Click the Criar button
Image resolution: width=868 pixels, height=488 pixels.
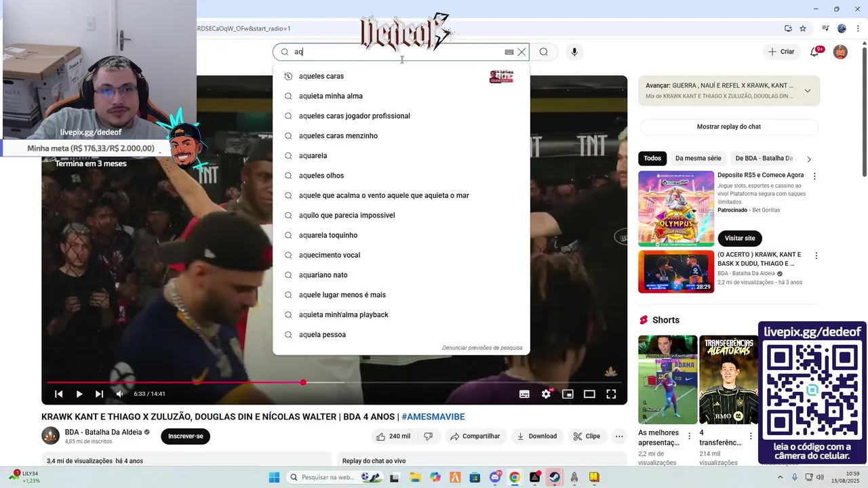[x=781, y=52]
